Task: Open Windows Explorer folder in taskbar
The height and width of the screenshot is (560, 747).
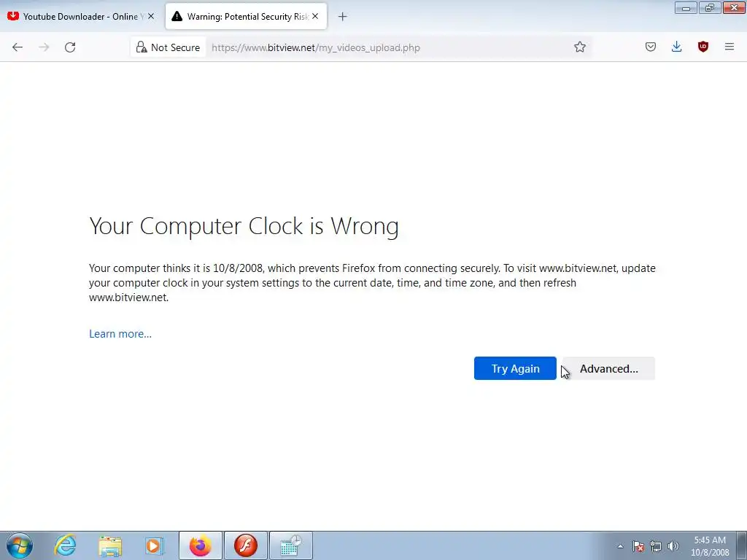Action: coord(111,545)
